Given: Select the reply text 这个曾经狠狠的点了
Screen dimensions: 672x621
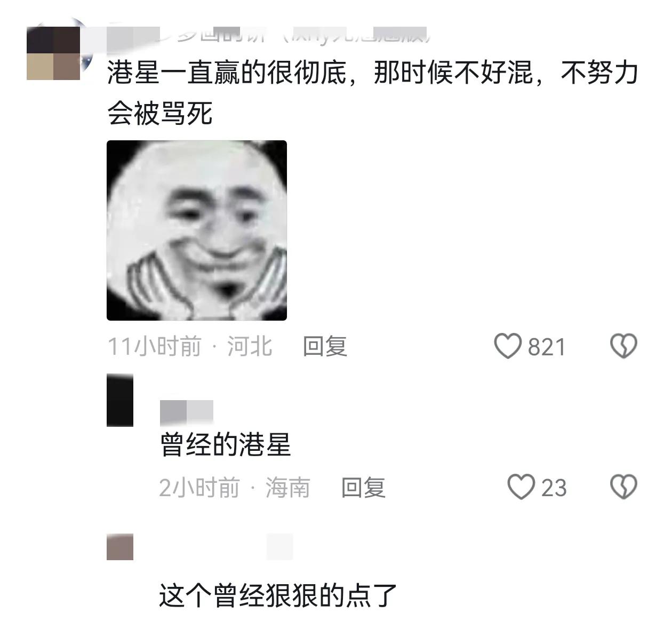Looking at the screenshot, I should pyautogui.click(x=278, y=596).
